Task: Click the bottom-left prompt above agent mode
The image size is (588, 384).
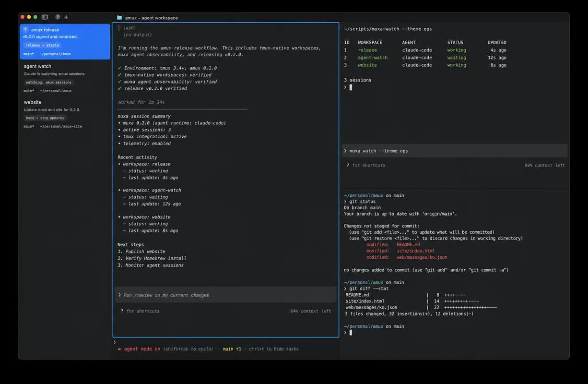Action: pyautogui.click(x=115, y=342)
